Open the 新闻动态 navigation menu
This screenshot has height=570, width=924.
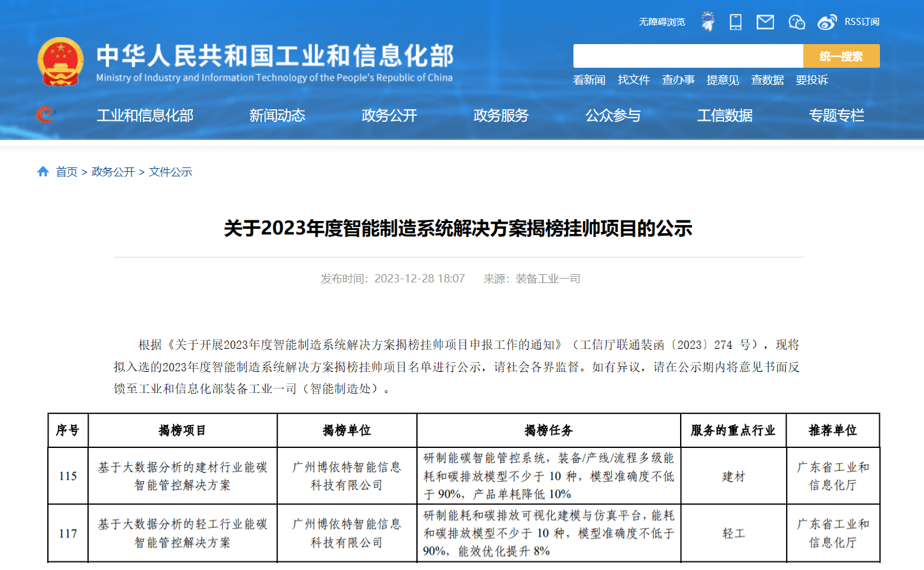(x=277, y=116)
